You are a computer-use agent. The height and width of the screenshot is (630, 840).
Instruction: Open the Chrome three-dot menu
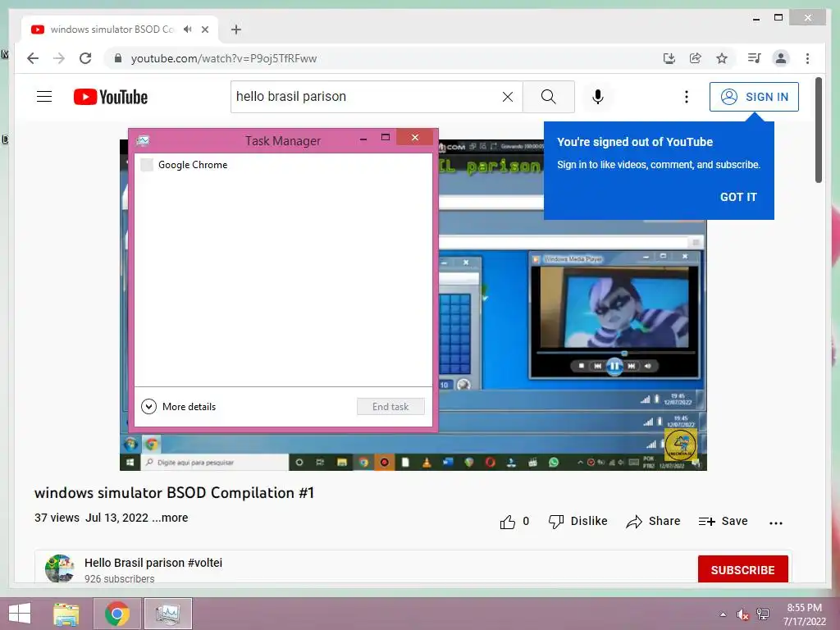(x=807, y=58)
